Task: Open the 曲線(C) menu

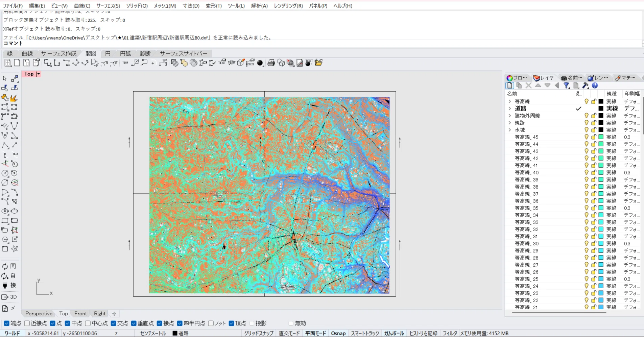Action: (x=82, y=6)
